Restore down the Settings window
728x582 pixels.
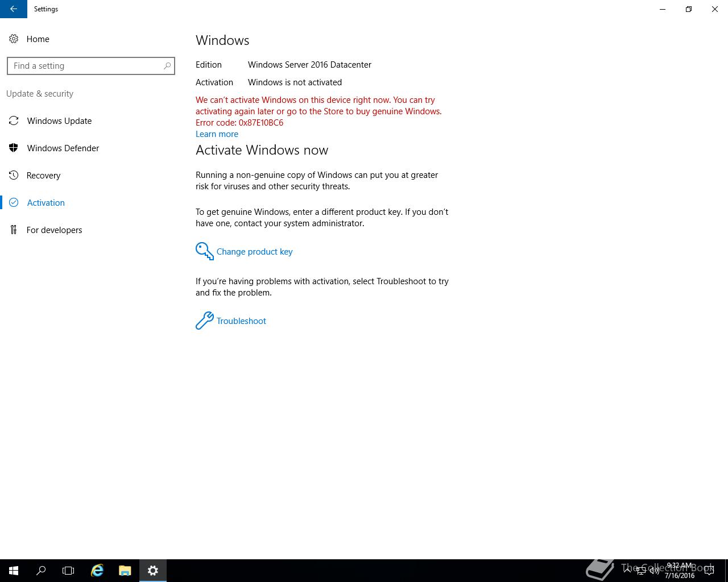pyautogui.click(x=689, y=9)
